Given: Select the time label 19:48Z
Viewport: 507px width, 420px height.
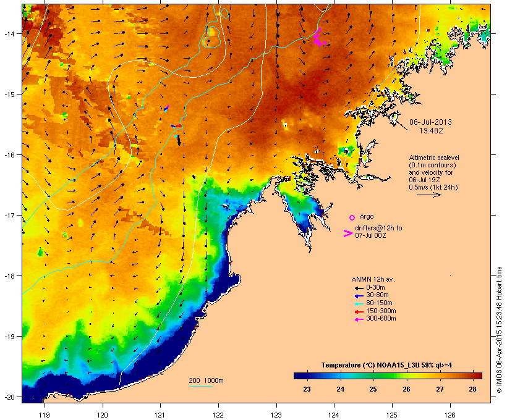Looking at the screenshot, I should pyautogui.click(x=431, y=131).
